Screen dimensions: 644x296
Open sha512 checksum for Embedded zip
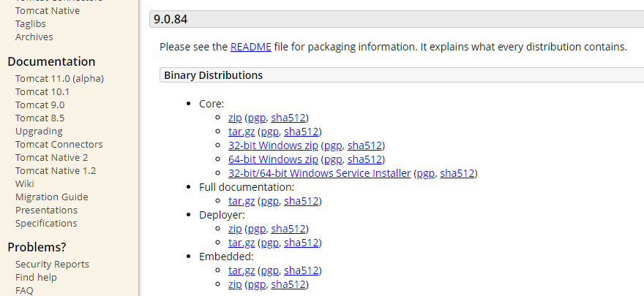pyautogui.click(x=288, y=284)
